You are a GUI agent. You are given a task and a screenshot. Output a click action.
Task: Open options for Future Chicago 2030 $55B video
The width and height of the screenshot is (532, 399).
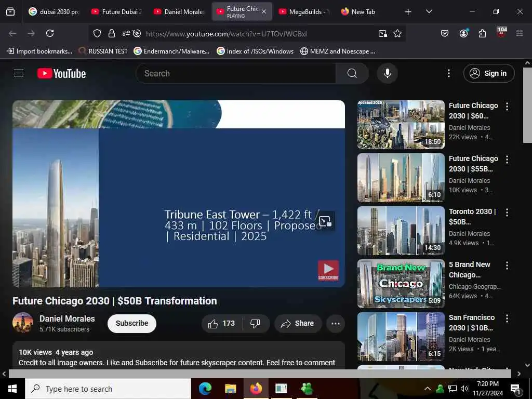pyautogui.click(x=507, y=159)
